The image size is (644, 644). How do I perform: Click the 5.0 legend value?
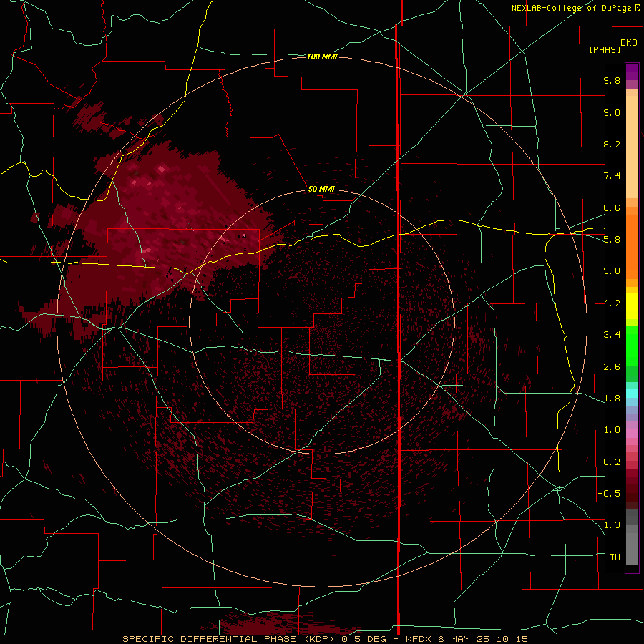[612, 271]
